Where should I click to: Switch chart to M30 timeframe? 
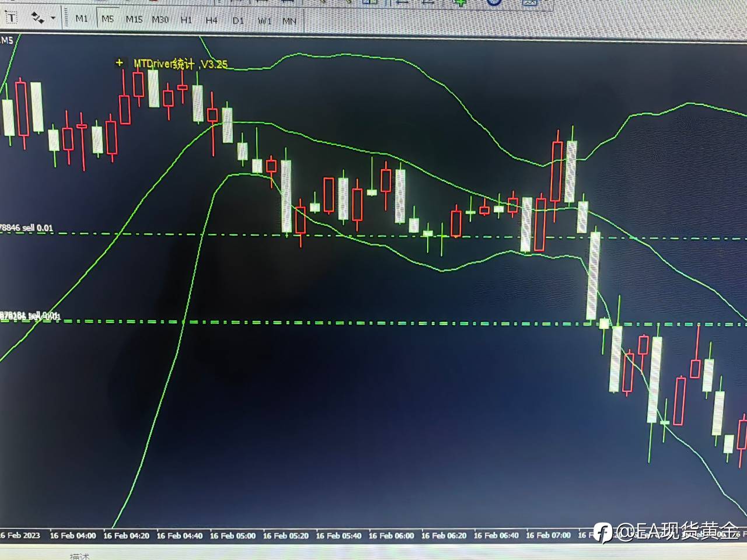160,19
